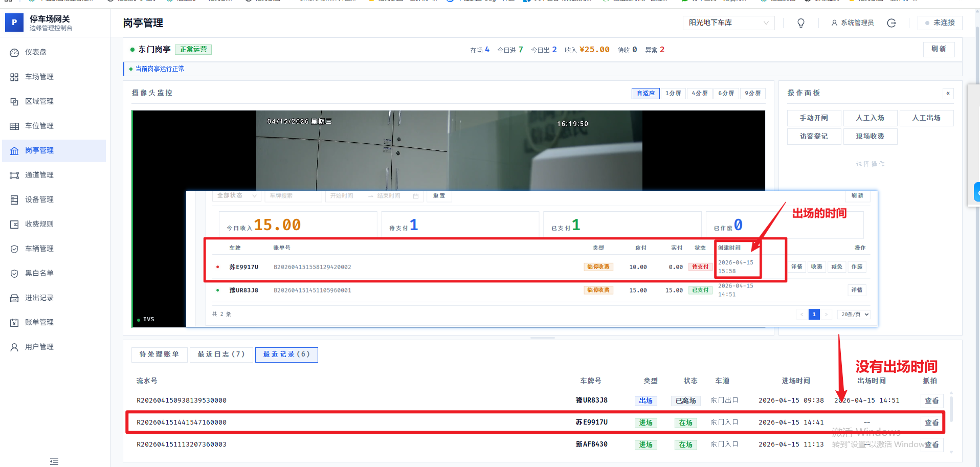Switch camera layout to 自适应
980x467 pixels.
(x=645, y=93)
